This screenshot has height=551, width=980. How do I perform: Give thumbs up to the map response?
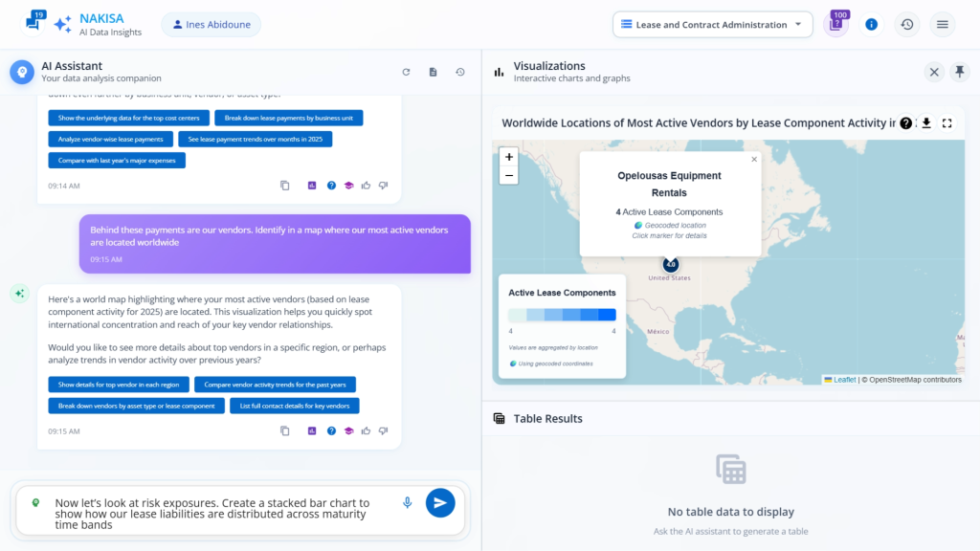point(367,430)
